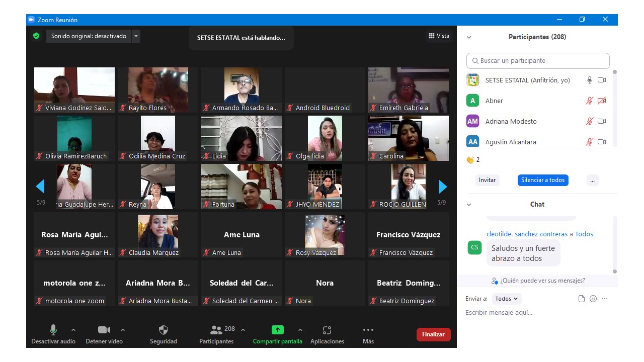
Task: Expand participants options caret in toolbar
Action: pos(243,330)
